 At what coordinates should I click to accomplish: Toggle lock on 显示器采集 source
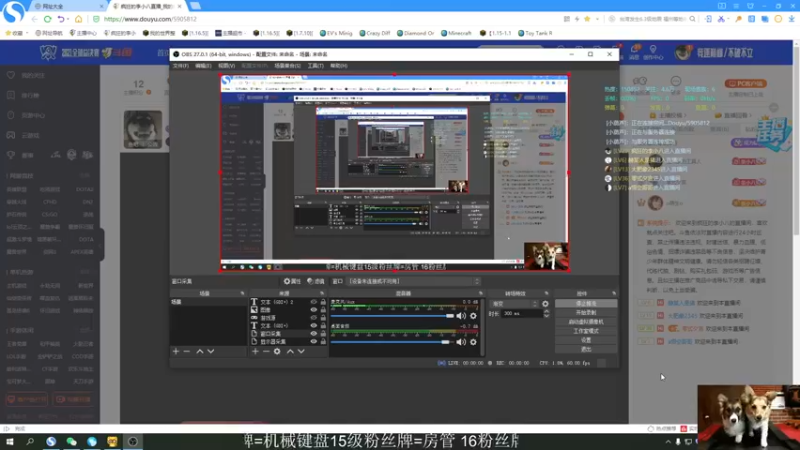pos(323,341)
